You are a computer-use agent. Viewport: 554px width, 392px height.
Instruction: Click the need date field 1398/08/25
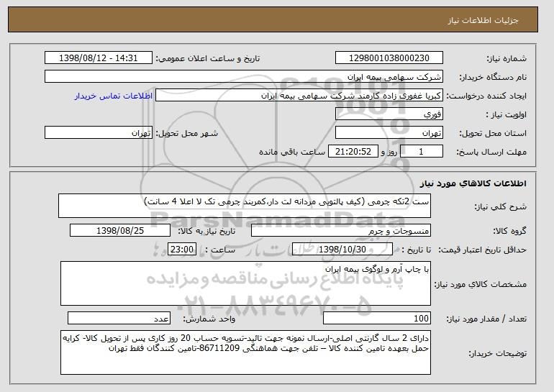pyautogui.click(x=120, y=231)
